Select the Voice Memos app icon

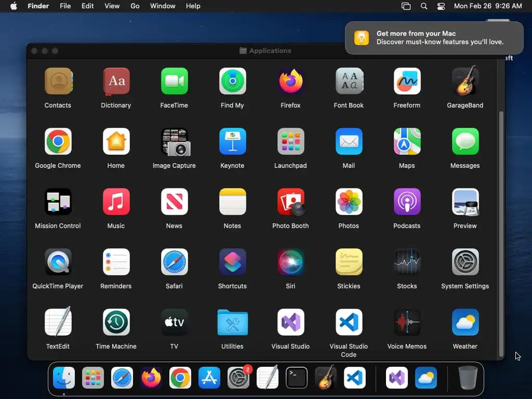click(x=407, y=322)
